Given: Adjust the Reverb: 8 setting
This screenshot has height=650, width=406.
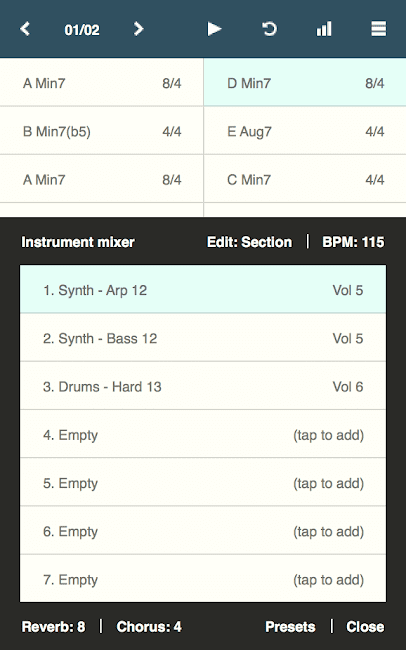Looking at the screenshot, I should coord(53,626).
